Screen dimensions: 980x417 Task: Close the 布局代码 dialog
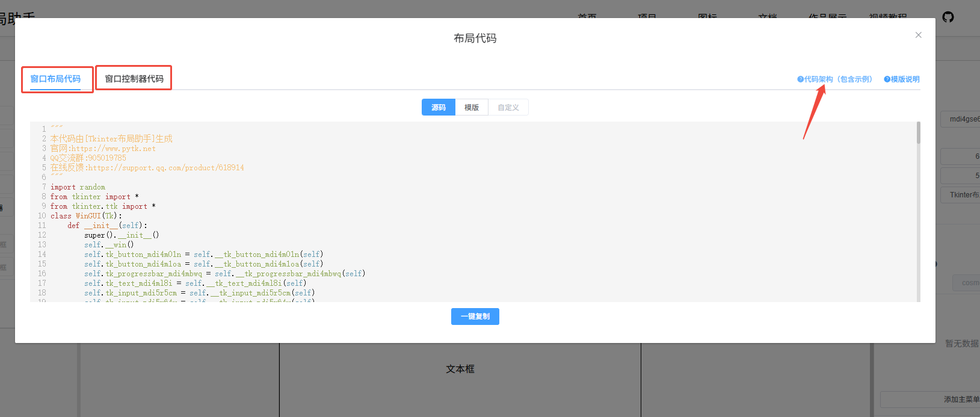(x=919, y=35)
